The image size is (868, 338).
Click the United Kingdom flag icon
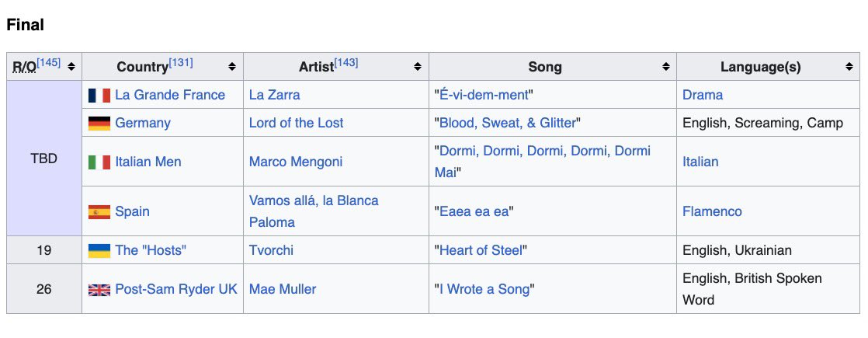(99, 290)
